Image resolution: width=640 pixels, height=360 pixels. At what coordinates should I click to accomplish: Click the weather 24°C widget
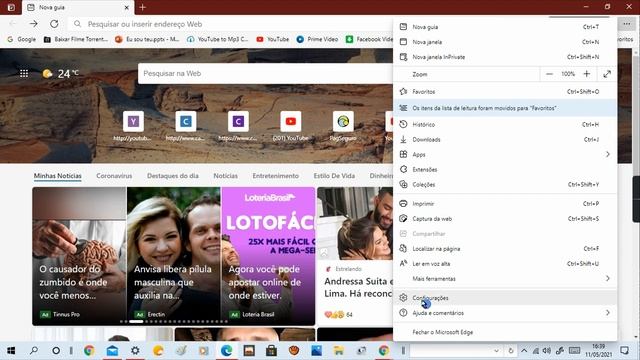60,73
